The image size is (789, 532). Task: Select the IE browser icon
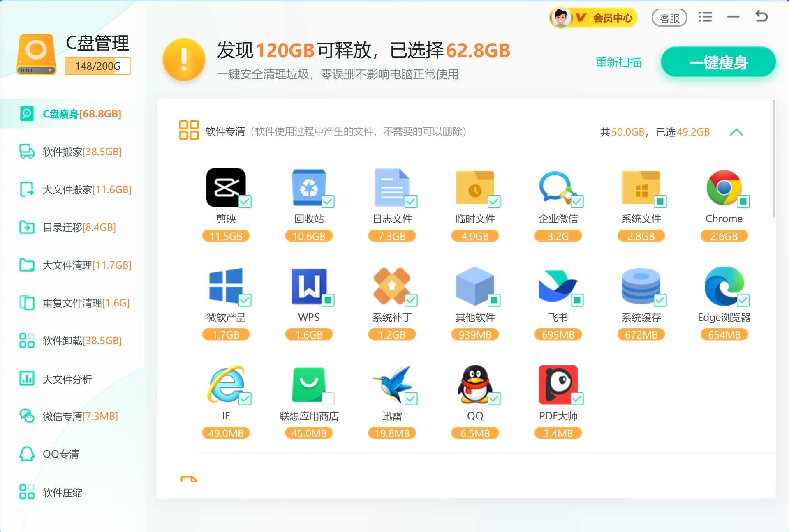pyautogui.click(x=226, y=385)
